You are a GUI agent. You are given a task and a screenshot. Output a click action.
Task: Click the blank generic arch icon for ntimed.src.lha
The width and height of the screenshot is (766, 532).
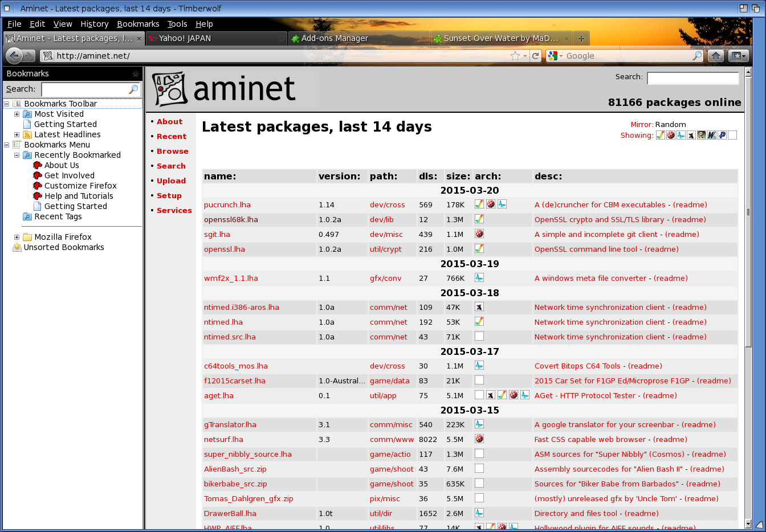click(479, 336)
